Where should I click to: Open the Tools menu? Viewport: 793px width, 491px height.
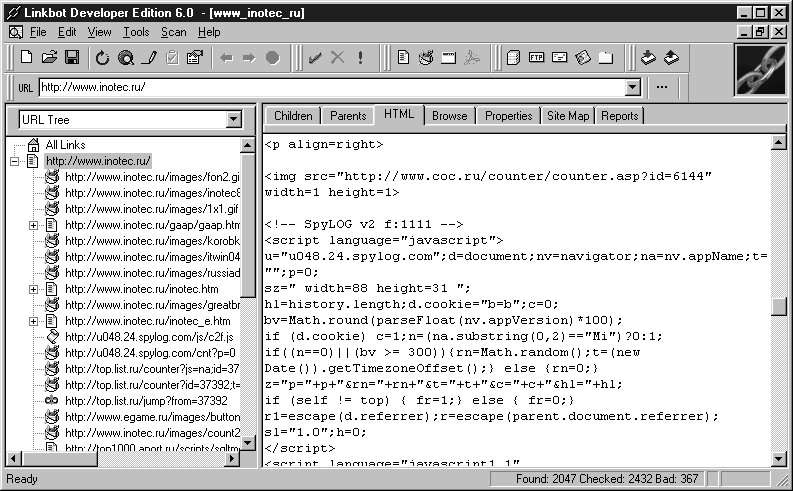137,32
